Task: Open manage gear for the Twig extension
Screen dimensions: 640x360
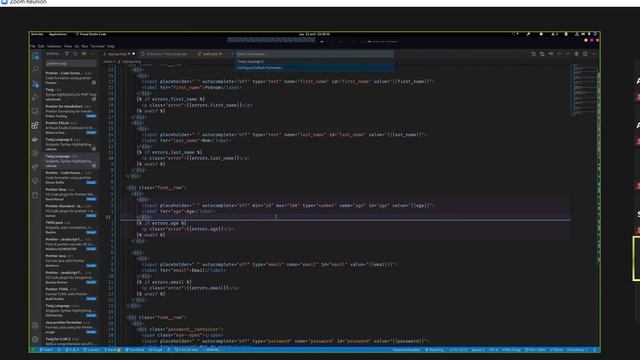Action: pyautogui.click(x=94, y=99)
